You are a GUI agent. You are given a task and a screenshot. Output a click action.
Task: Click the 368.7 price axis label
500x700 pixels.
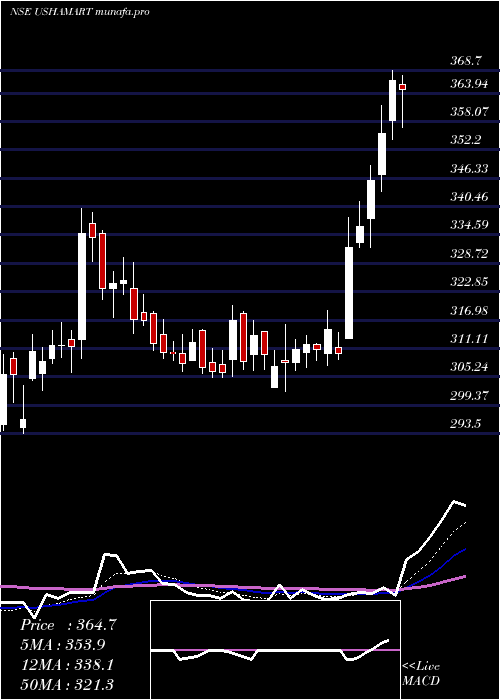point(465,61)
